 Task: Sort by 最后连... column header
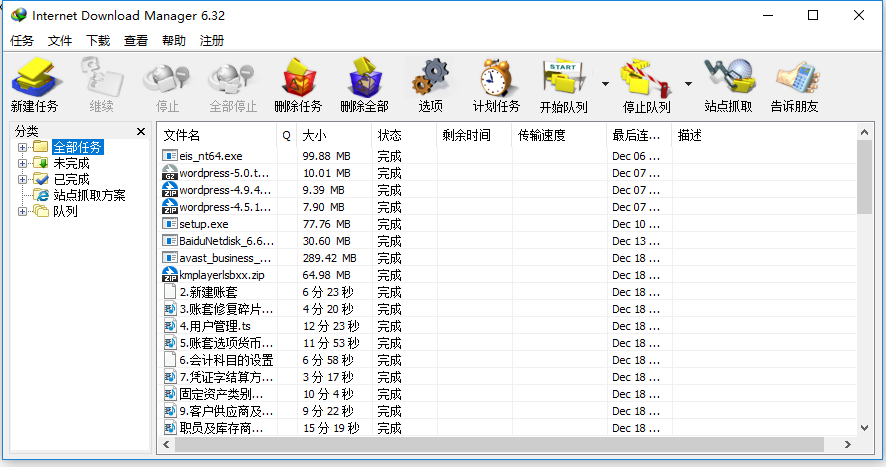640,135
